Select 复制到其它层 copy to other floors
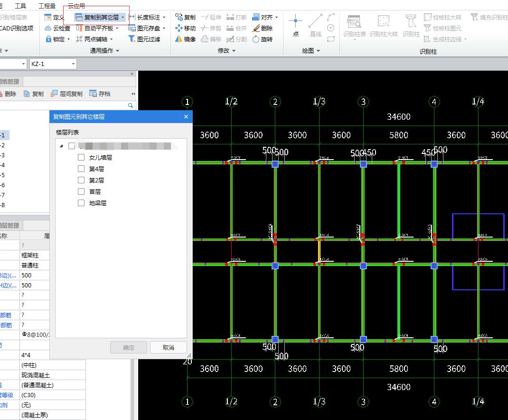This screenshot has height=420, width=508. coord(97,17)
